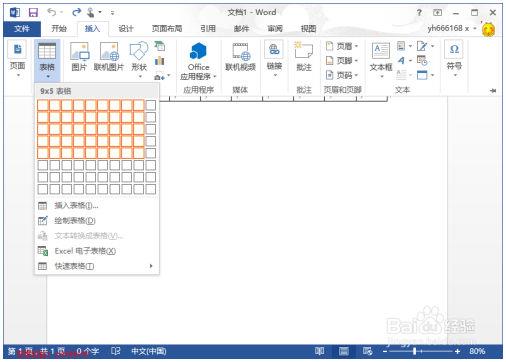
Task: Click the yh666168 account name
Action: 448,29
